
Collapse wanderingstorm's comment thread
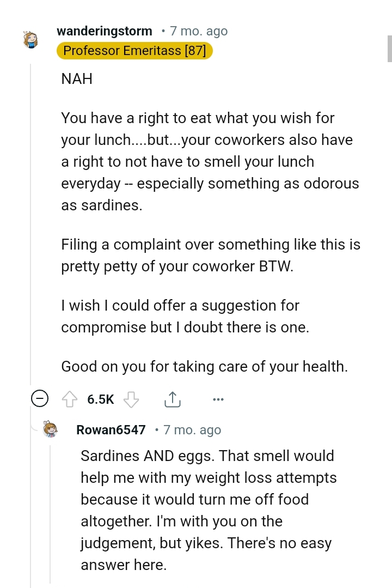coord(40,398)
